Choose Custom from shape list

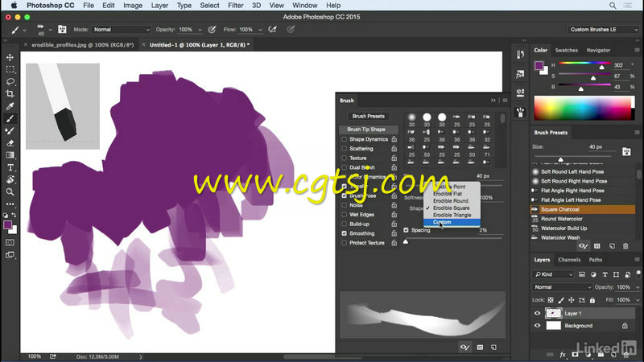[452, 222]
